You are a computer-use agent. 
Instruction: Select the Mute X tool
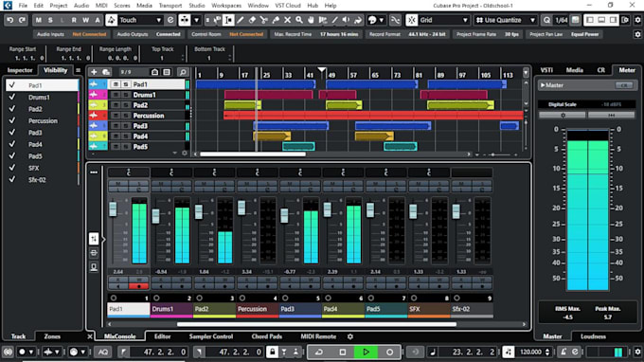point(288,20)
